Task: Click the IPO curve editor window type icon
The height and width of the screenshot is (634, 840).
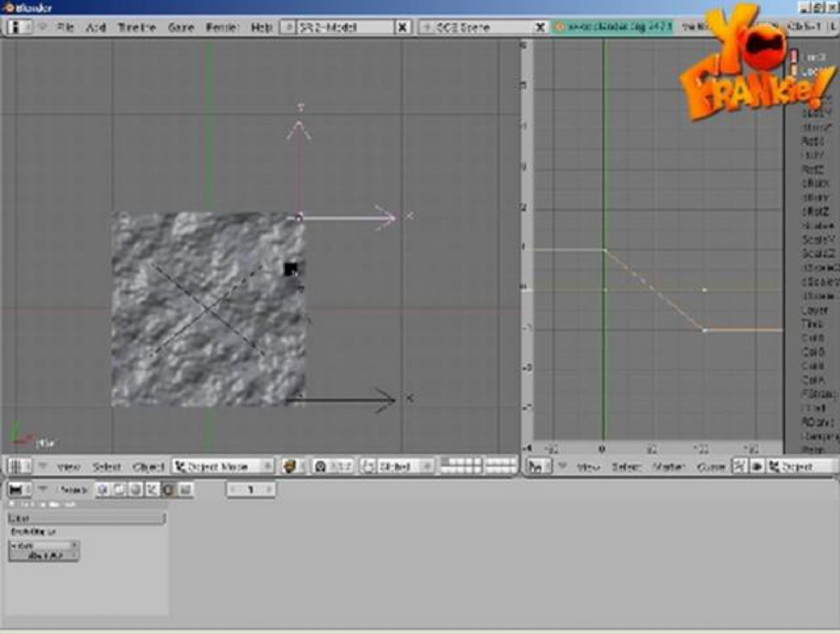Action: (535, 466)
